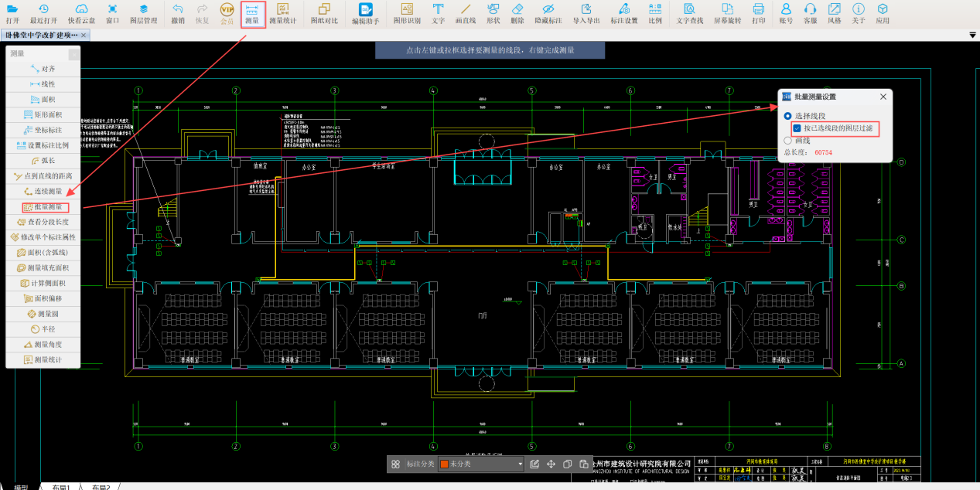Switch to the 布局1 layout tab
Image resolution: width=980 pixels, height=490 pixels.
[x=61, y=487]
